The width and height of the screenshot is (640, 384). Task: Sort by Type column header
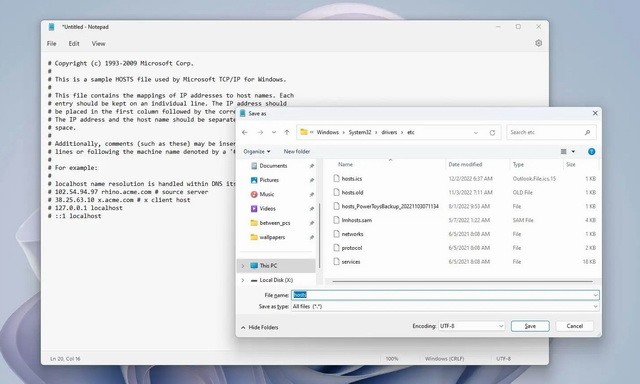[x=518, y=164]
